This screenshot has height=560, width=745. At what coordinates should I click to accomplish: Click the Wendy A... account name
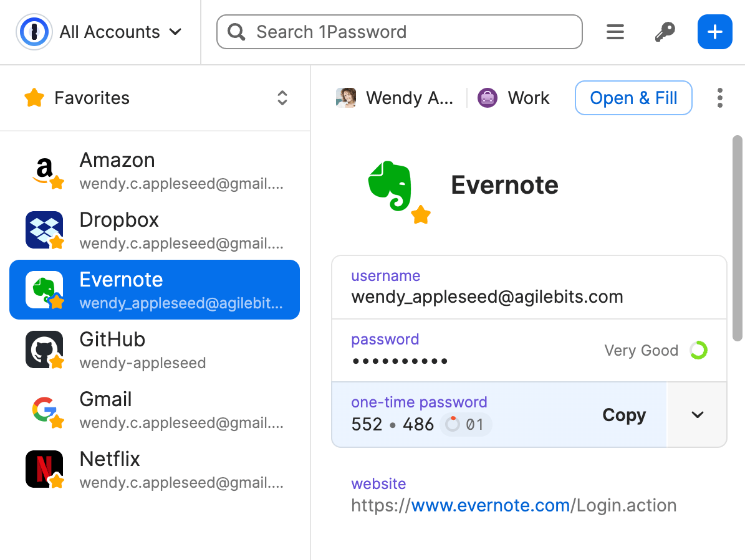409,98
